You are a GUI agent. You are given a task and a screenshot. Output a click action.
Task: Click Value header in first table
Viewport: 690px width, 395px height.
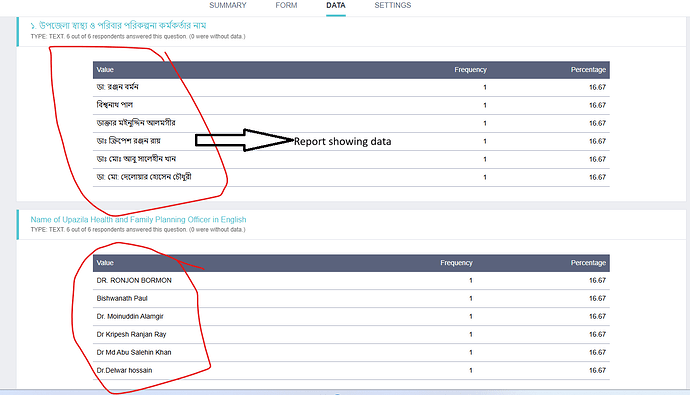pyautogui.click(x=105, y=70)
